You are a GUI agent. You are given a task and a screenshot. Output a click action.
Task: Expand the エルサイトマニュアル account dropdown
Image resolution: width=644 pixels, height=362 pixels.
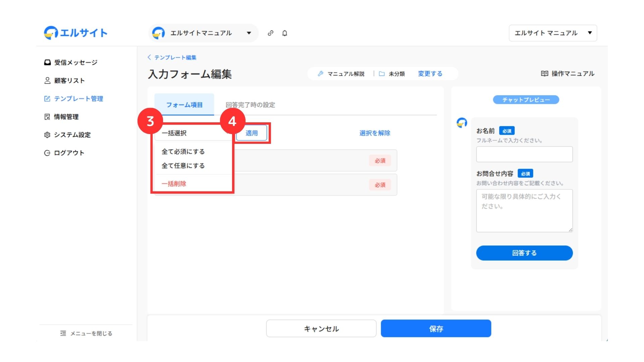coord(203,33)
